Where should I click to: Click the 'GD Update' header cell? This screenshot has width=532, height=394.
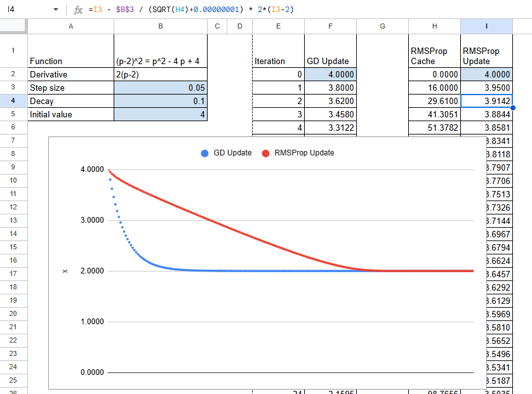[331, 51]
